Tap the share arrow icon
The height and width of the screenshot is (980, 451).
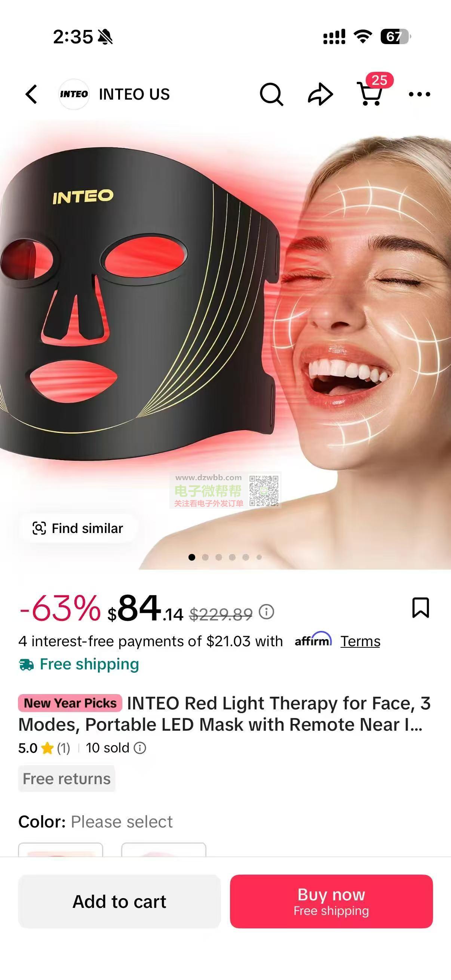point(320,94)
